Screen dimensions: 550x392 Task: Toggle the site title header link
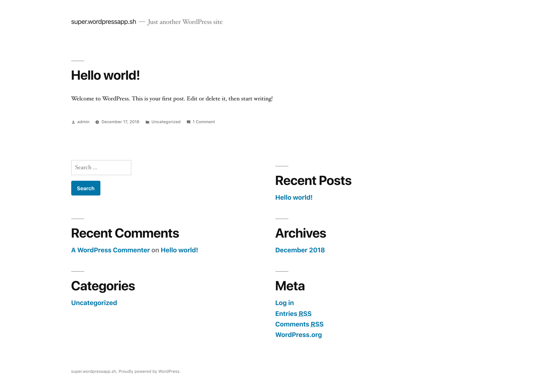(x=103, y=22)
